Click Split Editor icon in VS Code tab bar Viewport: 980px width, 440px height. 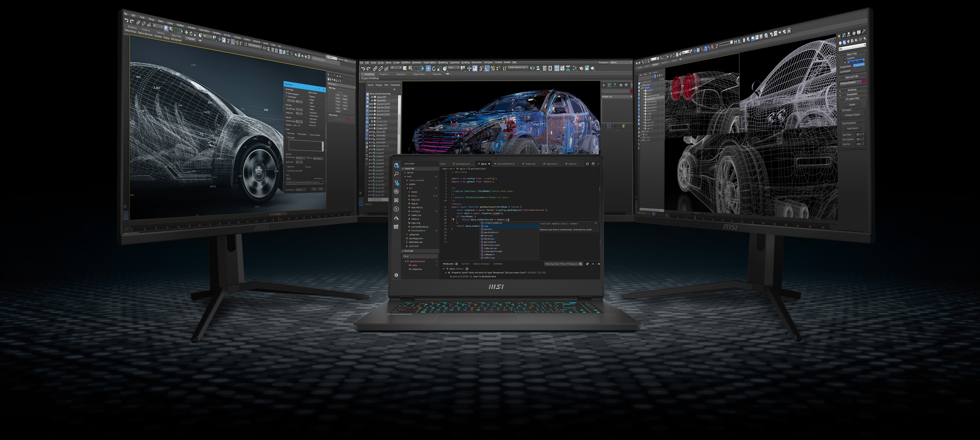(x=593, y=164)
